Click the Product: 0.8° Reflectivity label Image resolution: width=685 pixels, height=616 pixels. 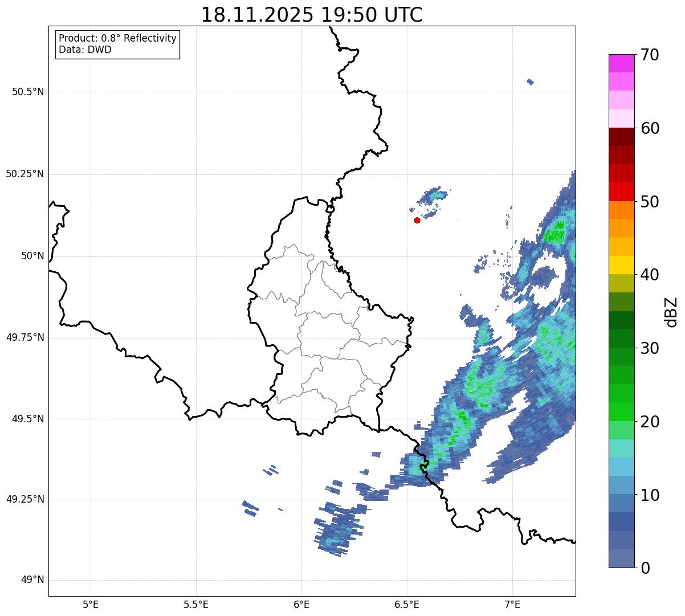[118, 38]
